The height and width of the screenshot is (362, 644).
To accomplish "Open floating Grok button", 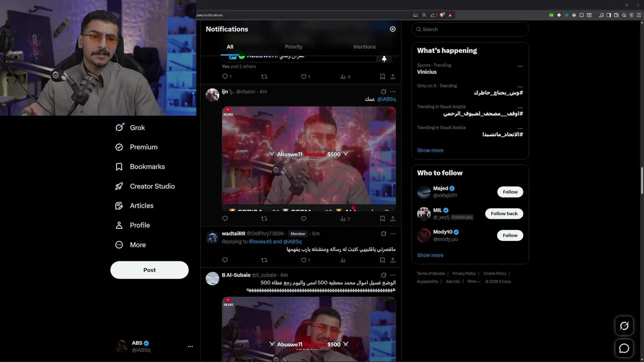I will pyautogui.click(x=624, y=326).
